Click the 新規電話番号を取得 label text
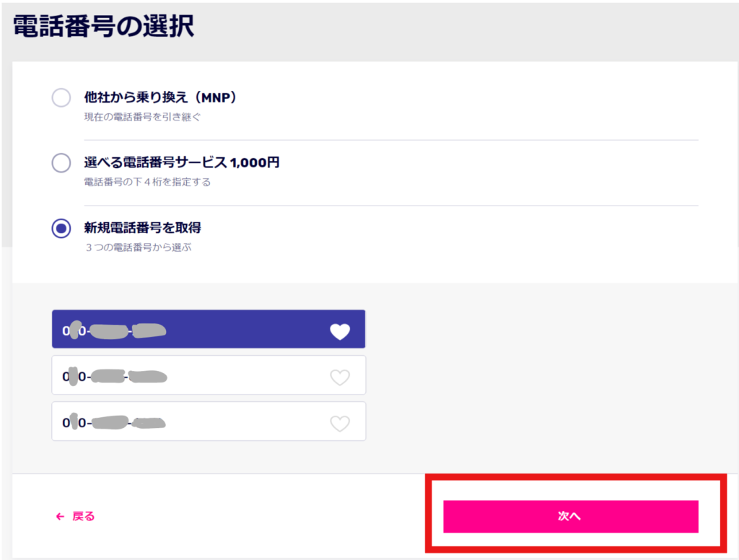The height and width of the screenshot is (560, 739). pos(142,227)
